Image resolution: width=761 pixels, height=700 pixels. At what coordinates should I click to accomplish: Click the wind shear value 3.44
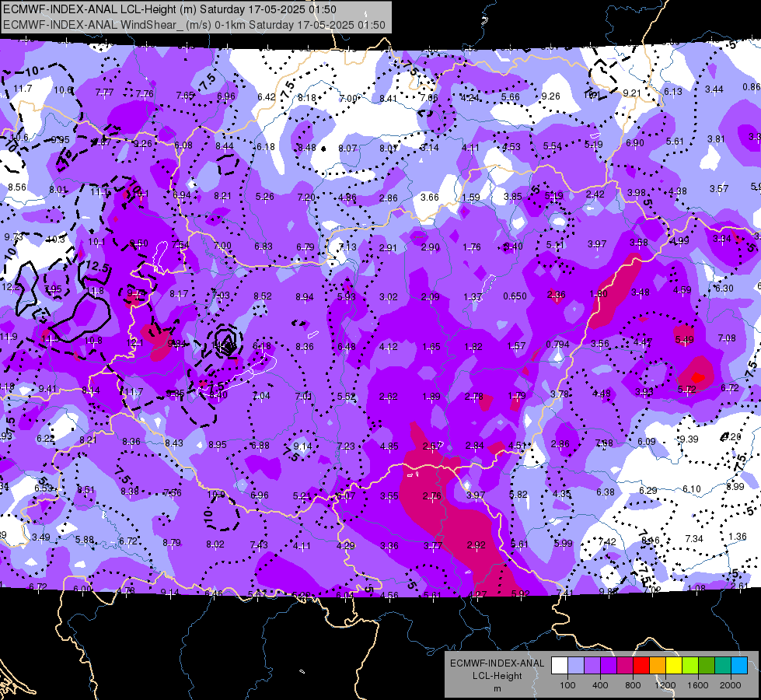tap(714, 89)
